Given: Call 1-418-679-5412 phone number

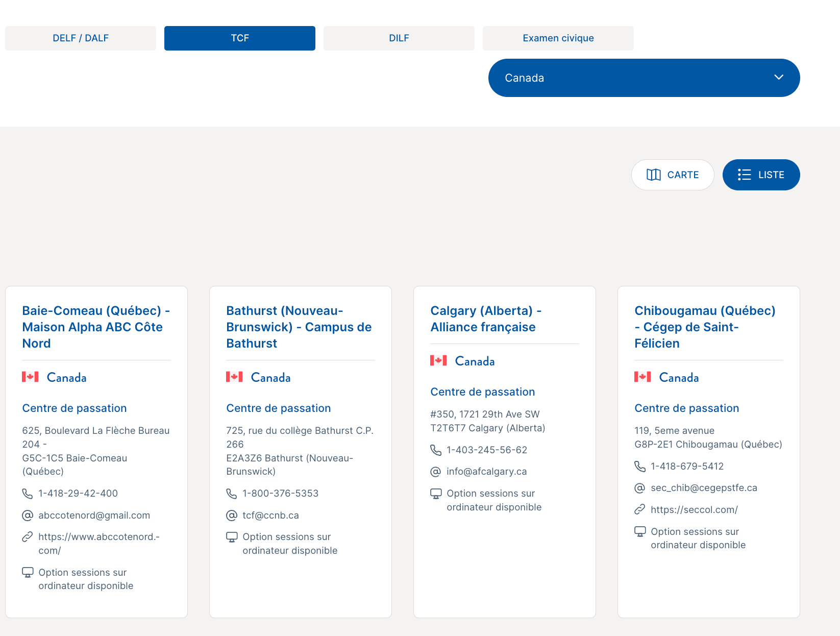Looking at the screenshot, I should pyautogui.click(x=687, y=467).
